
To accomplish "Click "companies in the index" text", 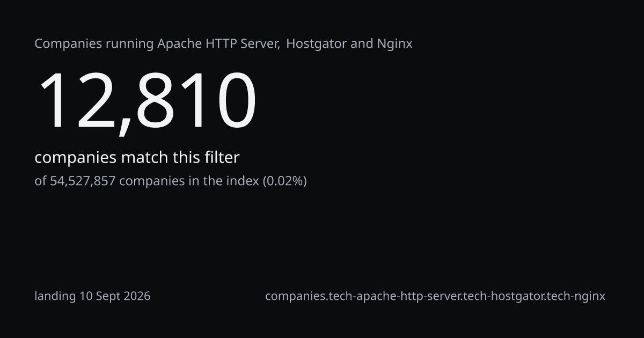I will (188, 181).
